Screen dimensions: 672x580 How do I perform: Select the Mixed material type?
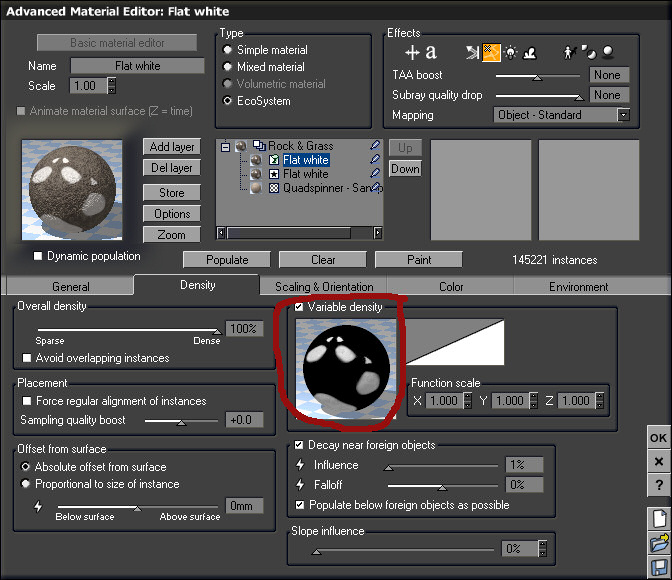(x=228, y=67)
